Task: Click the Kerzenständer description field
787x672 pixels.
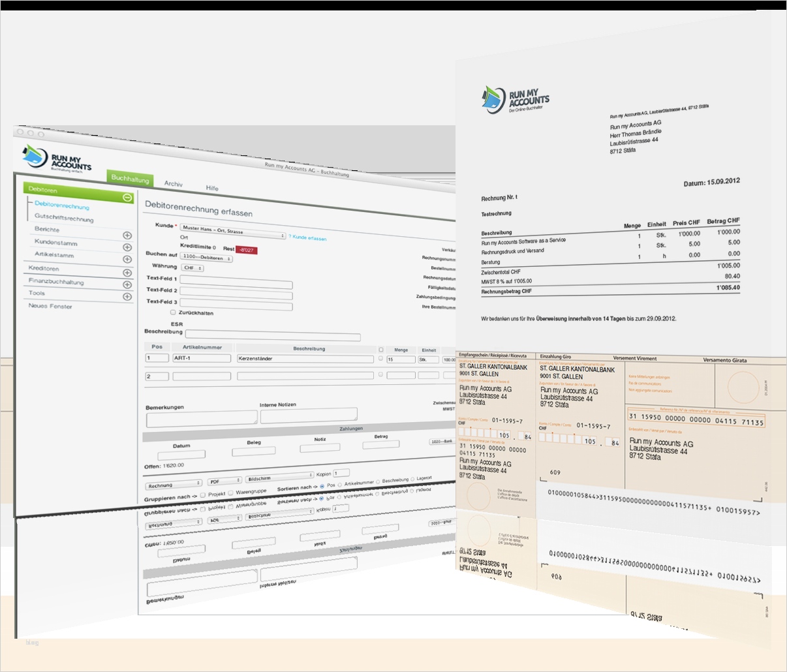Action: (x=305, y=359)
